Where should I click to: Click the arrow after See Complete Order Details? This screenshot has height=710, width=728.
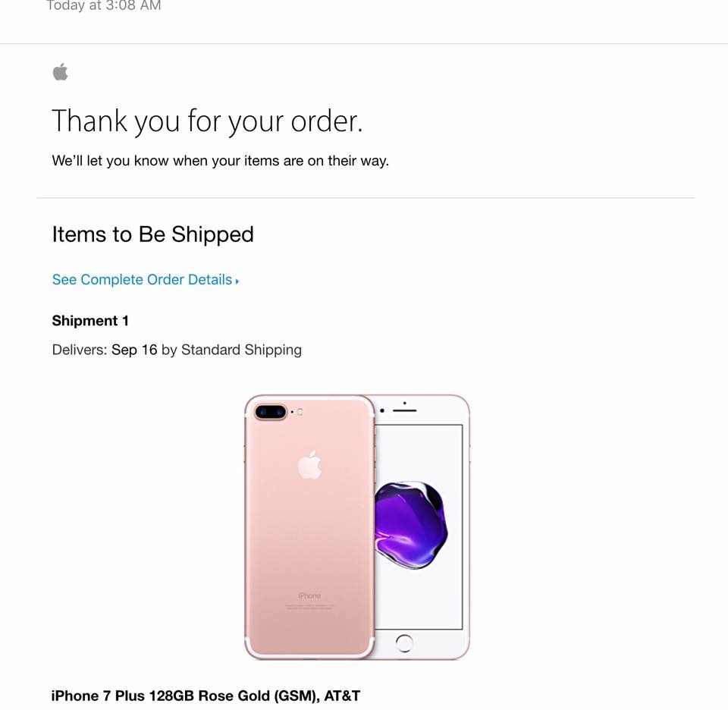pyautogui.click(x=237, y=281)
